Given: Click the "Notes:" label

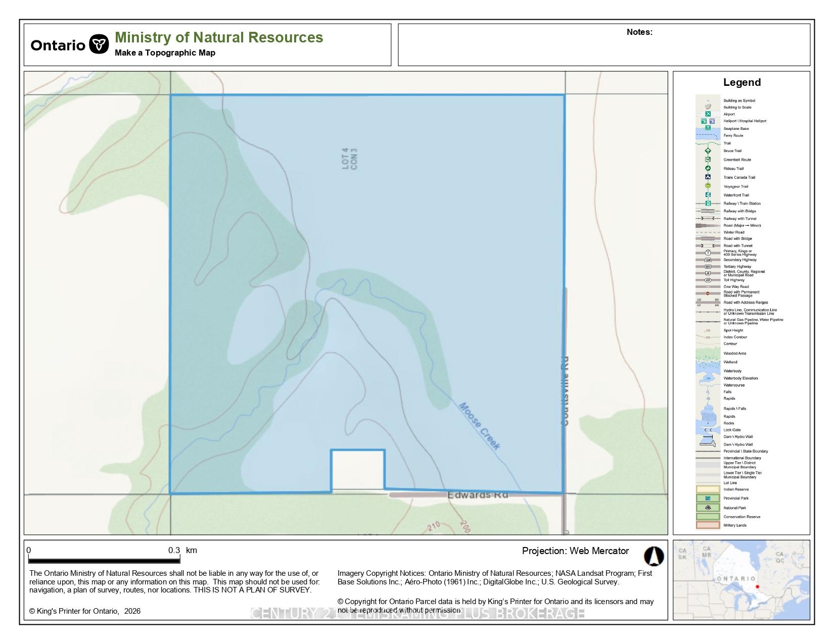Looking at the screenshot, I should pyautogui.click(x=639, y=32).
